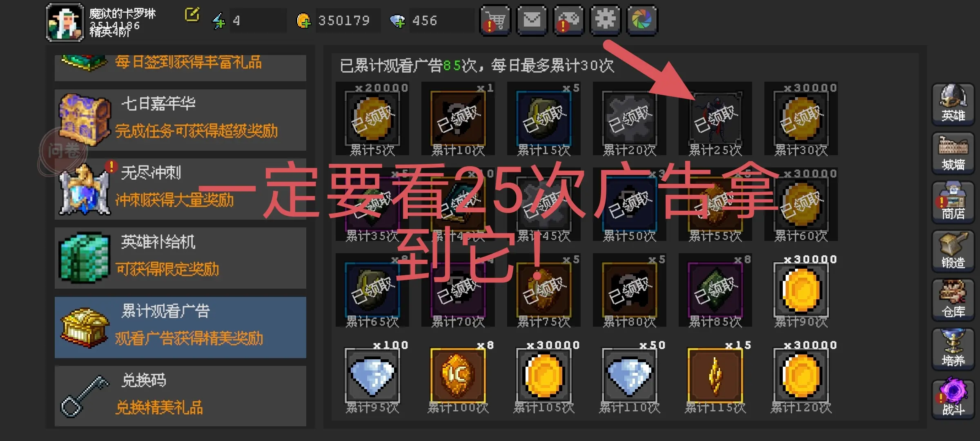The height and width of the screenshot is (441, 980).
Task: Add diamonds with the plus icon
Action: (397, 21)
